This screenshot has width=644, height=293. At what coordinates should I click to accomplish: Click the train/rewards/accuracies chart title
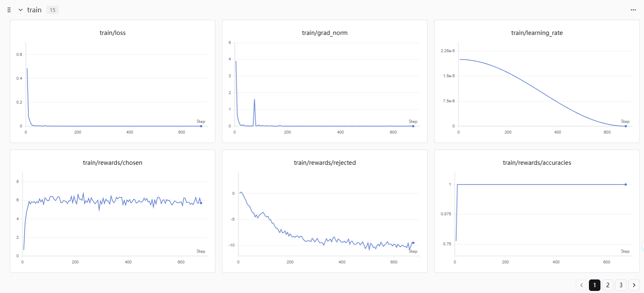(x=537, y=163)
